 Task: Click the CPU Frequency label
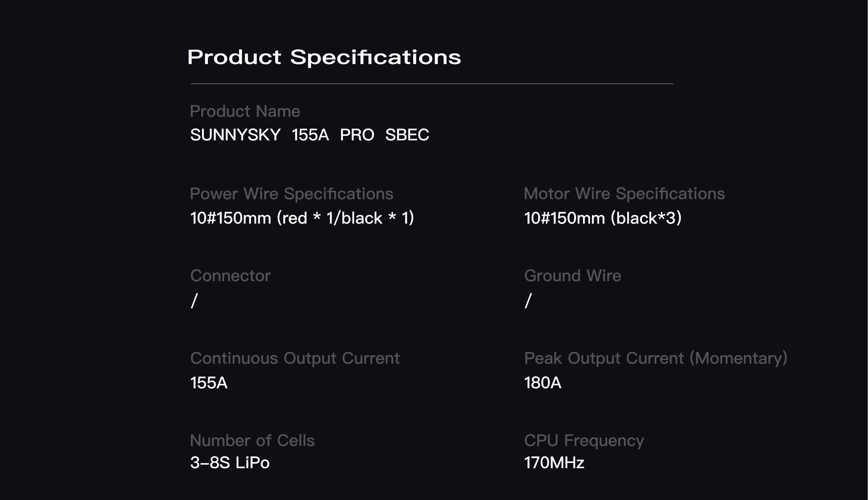[x=584, y=441]
